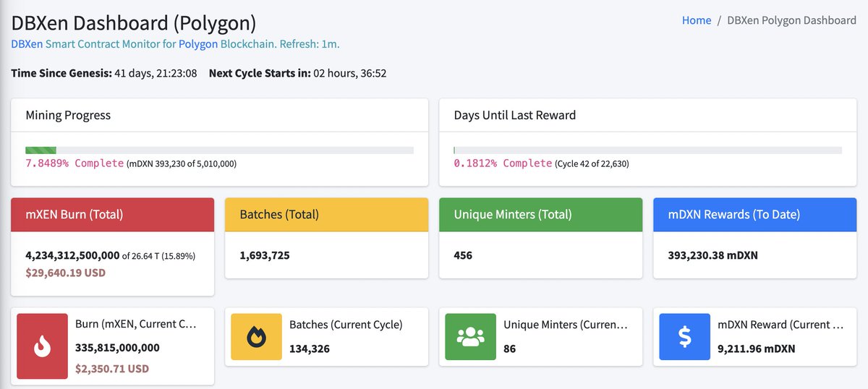The width and height of the screenshot is (868, 389).
Task: Click the 393,230.38 mDXN rewards value
Action: click(714, 255)
